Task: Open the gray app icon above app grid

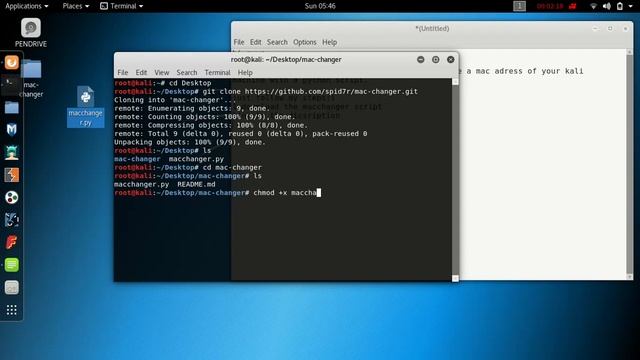Action: coord(11,287)
